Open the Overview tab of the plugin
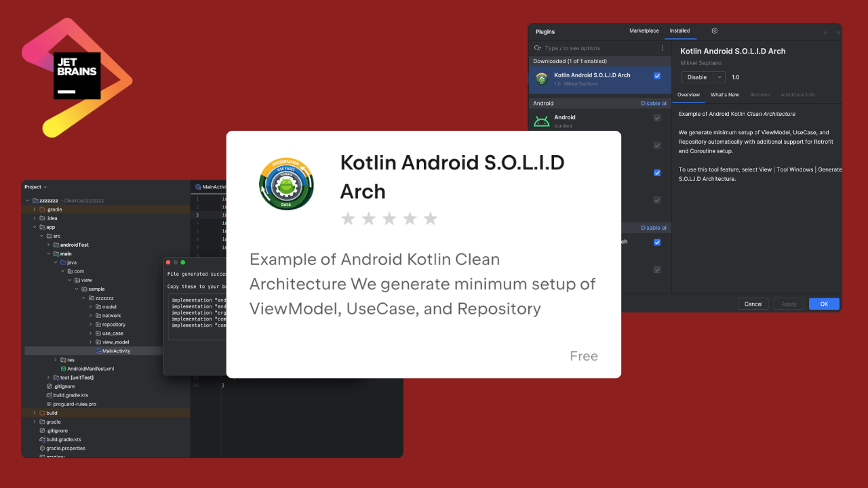This screenshot has width=868, height=488. (688, 95)
